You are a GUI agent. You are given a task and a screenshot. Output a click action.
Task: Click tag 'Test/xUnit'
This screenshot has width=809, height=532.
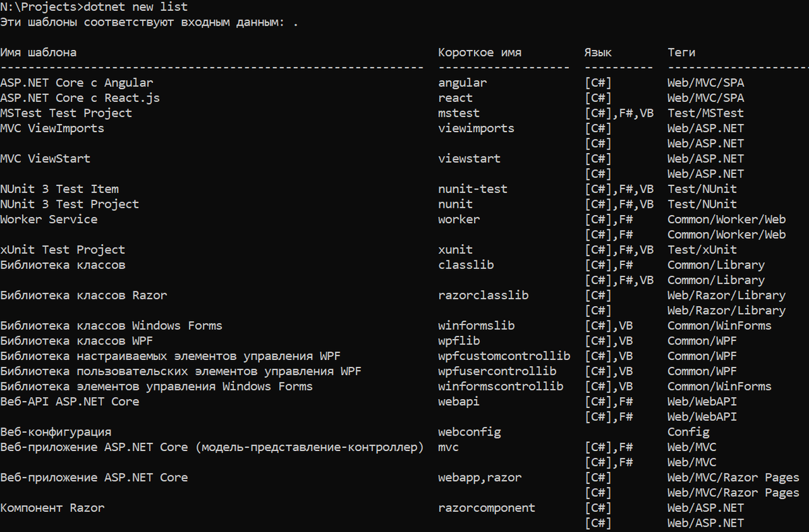702,249
